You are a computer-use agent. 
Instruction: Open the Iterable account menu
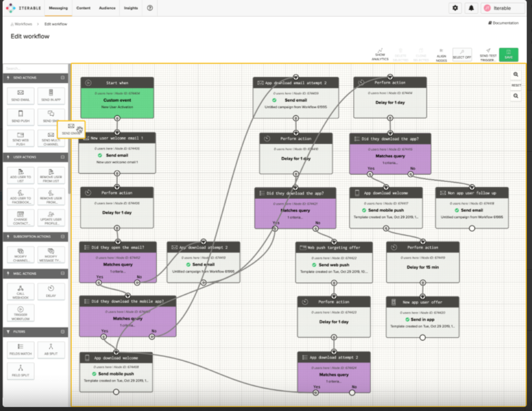[503, 8]
